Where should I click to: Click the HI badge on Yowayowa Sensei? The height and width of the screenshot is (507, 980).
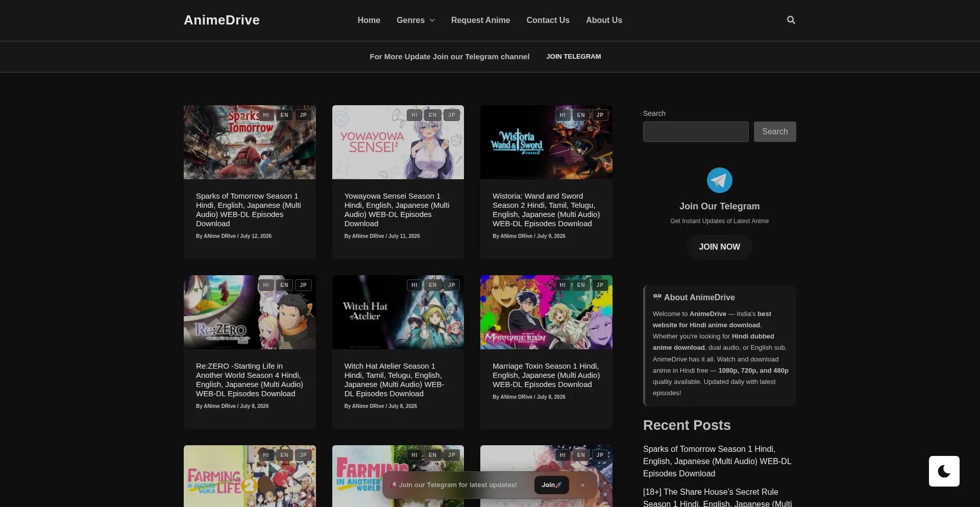[414, 115]
